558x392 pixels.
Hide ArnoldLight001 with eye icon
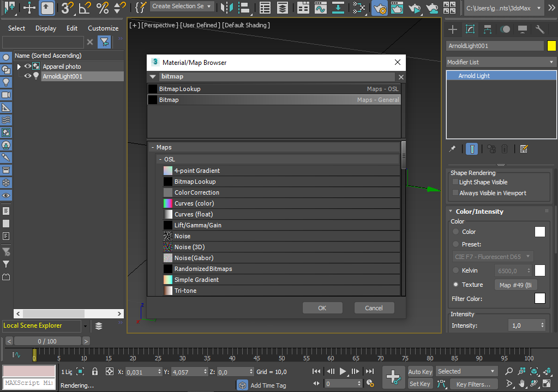click(x=27, y=76)
